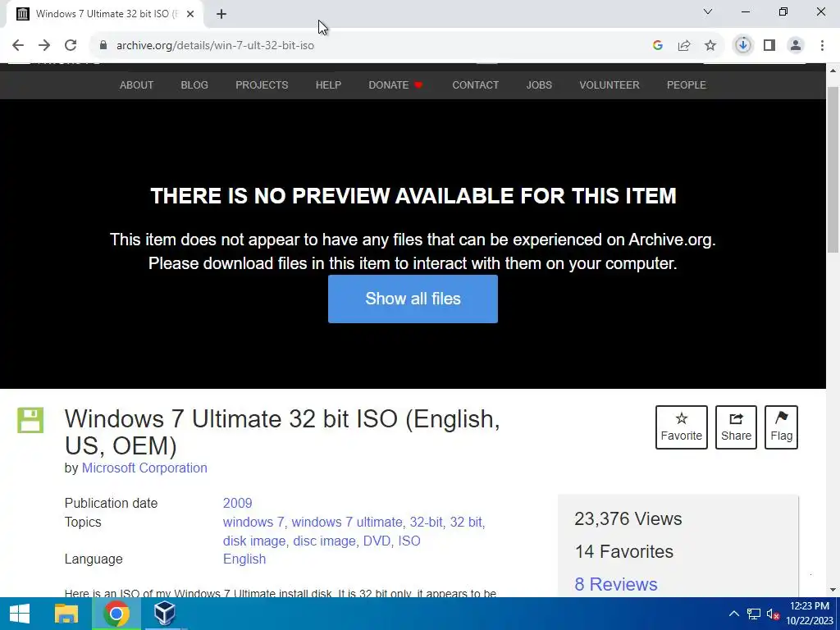Open the Chrome profile avatar
Viewport: 840px width, 630px height.
tap(796, 46)
